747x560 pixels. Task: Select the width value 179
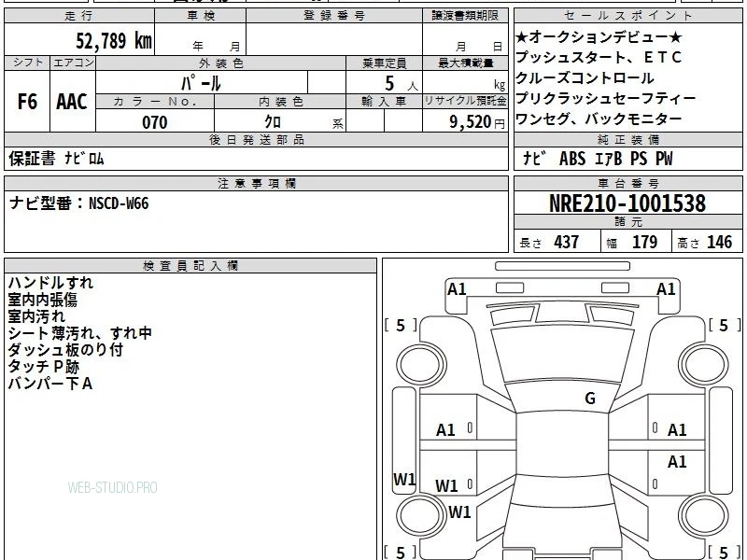644,242
